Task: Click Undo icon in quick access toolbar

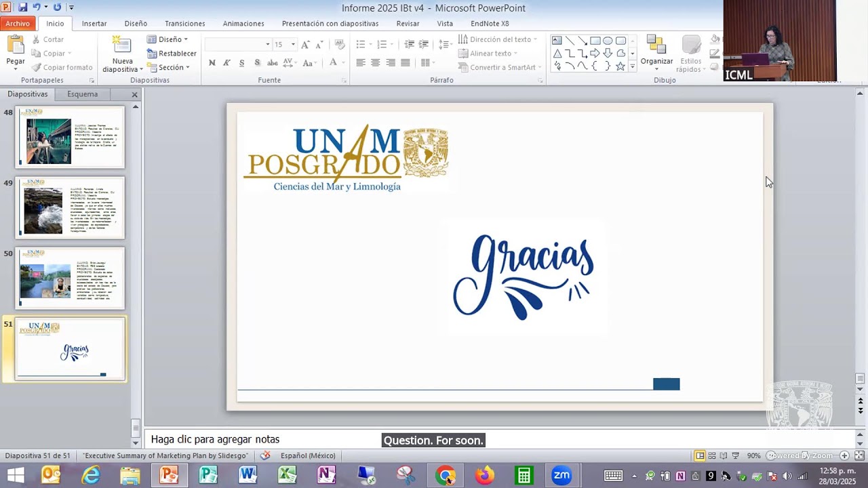Action: coord(37,7)
